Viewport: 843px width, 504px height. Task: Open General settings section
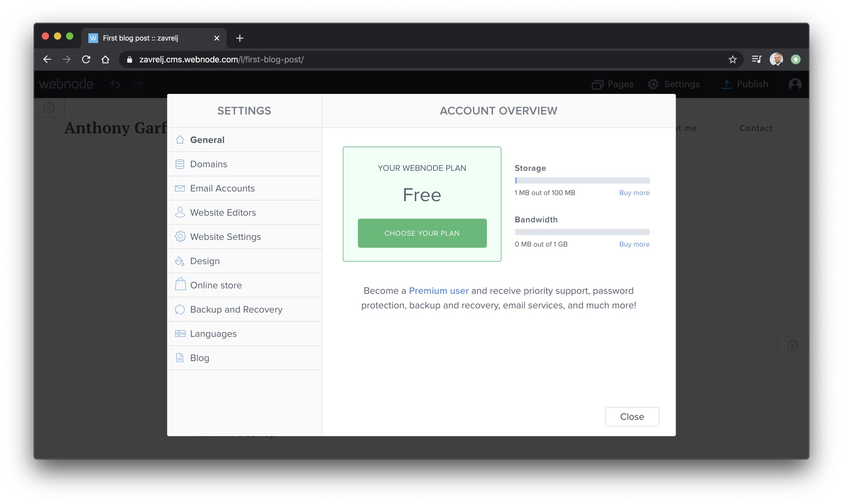point(244,139)
